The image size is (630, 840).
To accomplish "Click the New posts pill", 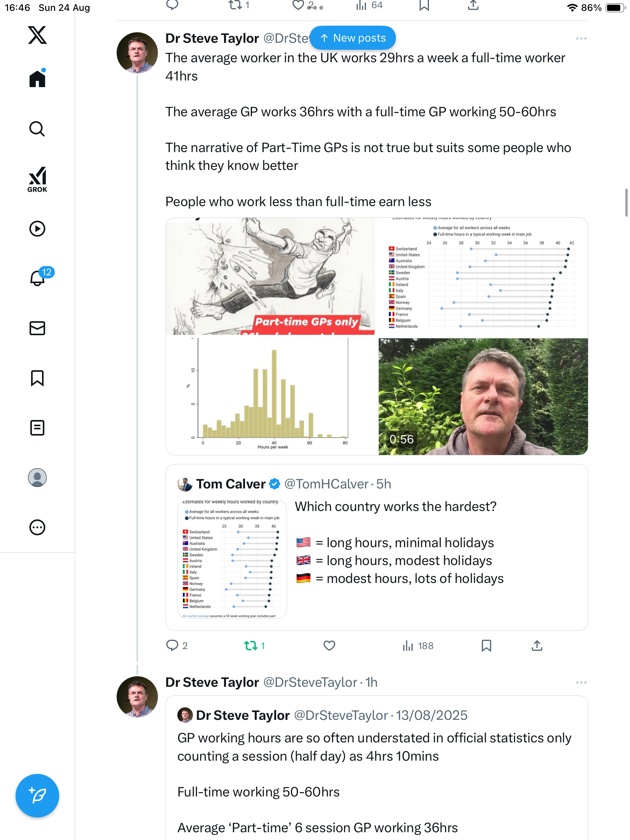I will 353,38.
